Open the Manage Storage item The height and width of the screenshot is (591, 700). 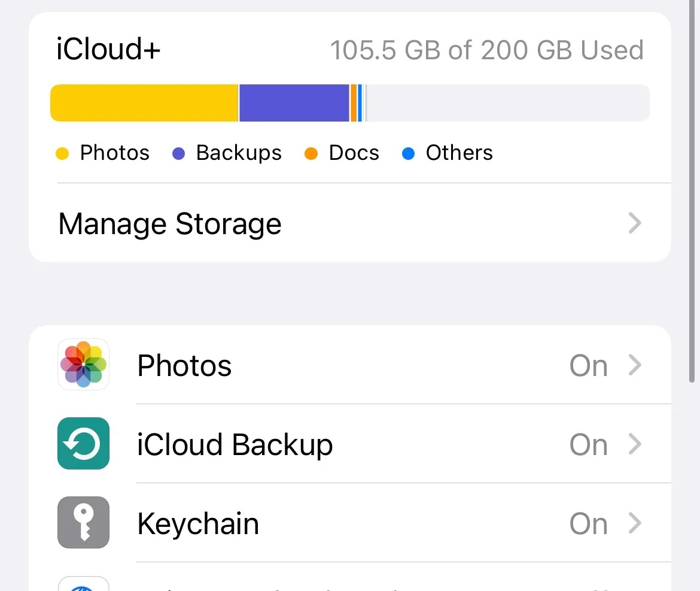[350, 223]
